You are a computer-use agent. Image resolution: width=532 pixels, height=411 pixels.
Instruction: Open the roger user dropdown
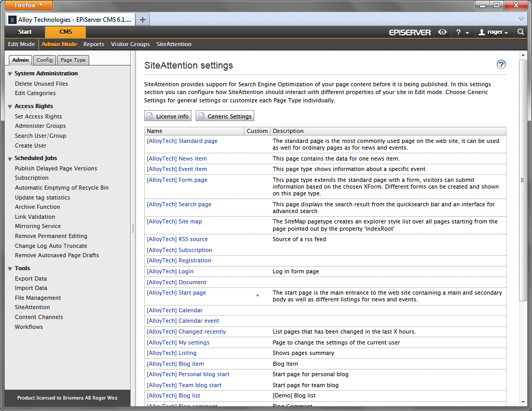coord(493,32)
